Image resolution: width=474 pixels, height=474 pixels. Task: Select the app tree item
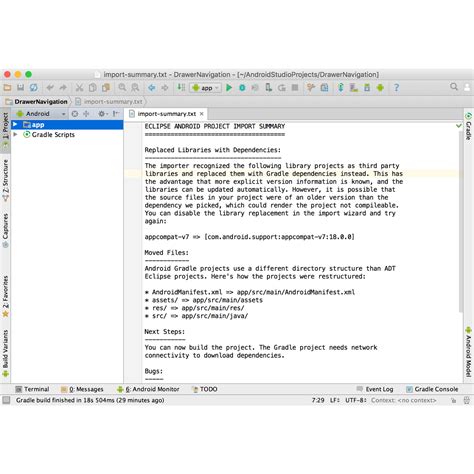67,125
